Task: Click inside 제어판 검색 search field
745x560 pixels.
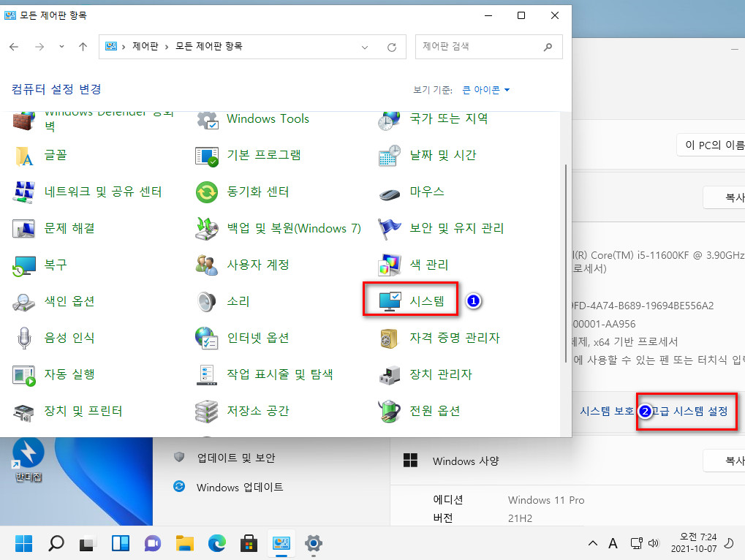Action: 480,47
